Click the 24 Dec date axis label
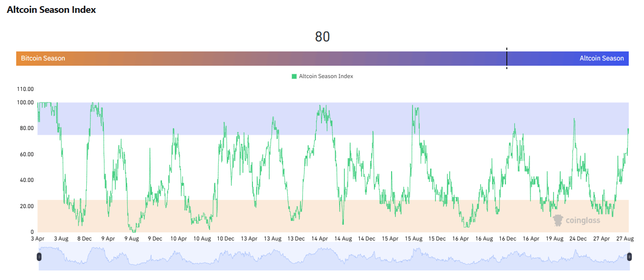 pyautogui.click(x=577, y=239)
